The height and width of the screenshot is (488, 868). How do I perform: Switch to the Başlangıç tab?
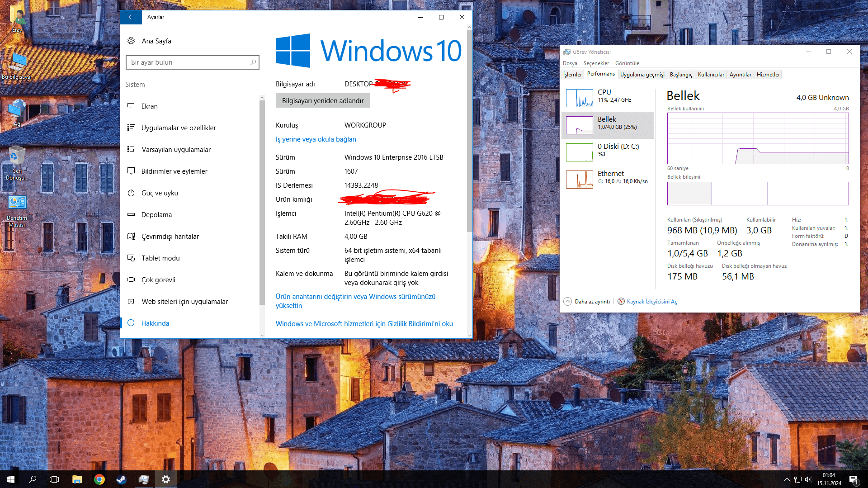681,75
